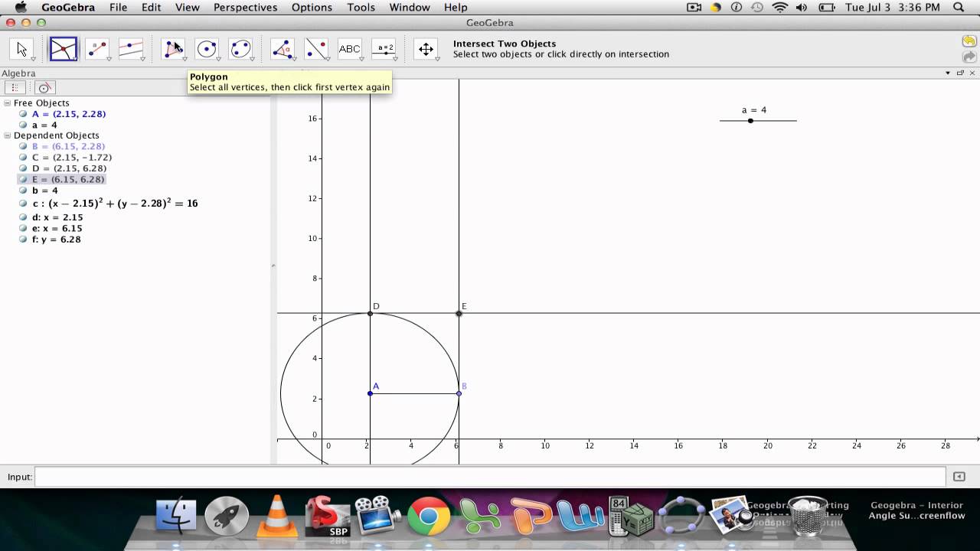980x551 pixels.
Task: Toggle visibility bullet for point E
Action: (23, 179)
